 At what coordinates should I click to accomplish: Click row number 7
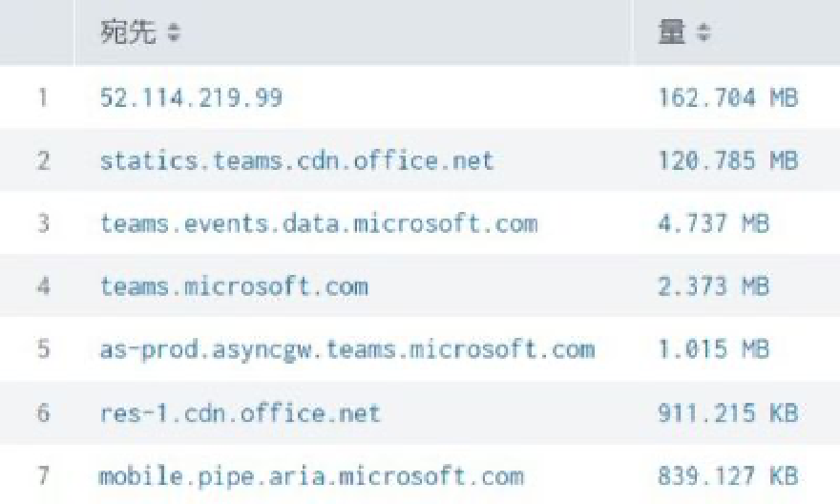click(43, 475)
